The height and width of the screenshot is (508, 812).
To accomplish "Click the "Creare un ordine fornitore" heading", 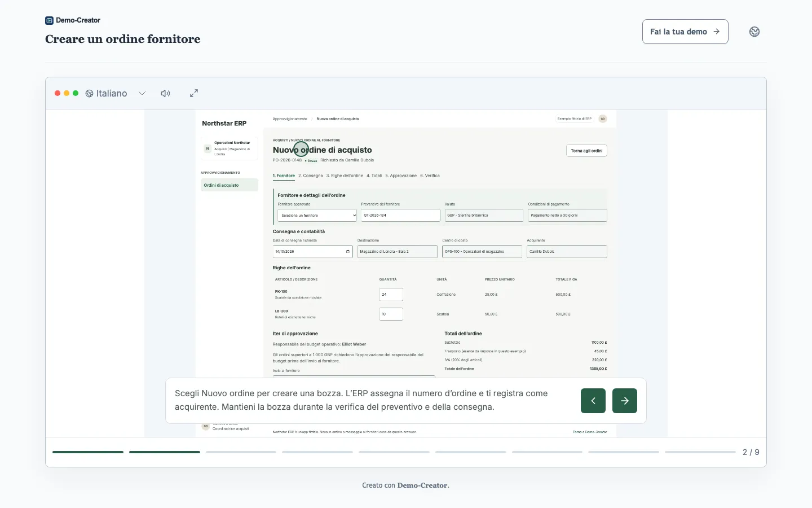I will click(x=123, y=39).
